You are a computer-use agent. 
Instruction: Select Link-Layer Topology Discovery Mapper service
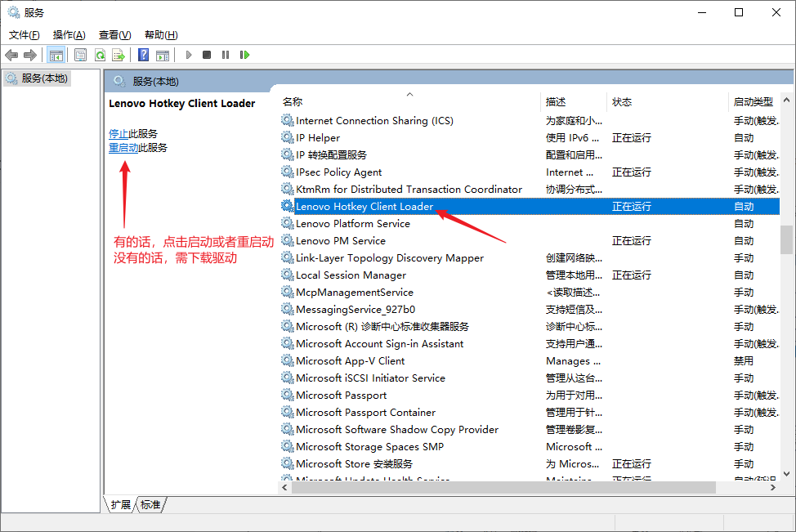530,258
